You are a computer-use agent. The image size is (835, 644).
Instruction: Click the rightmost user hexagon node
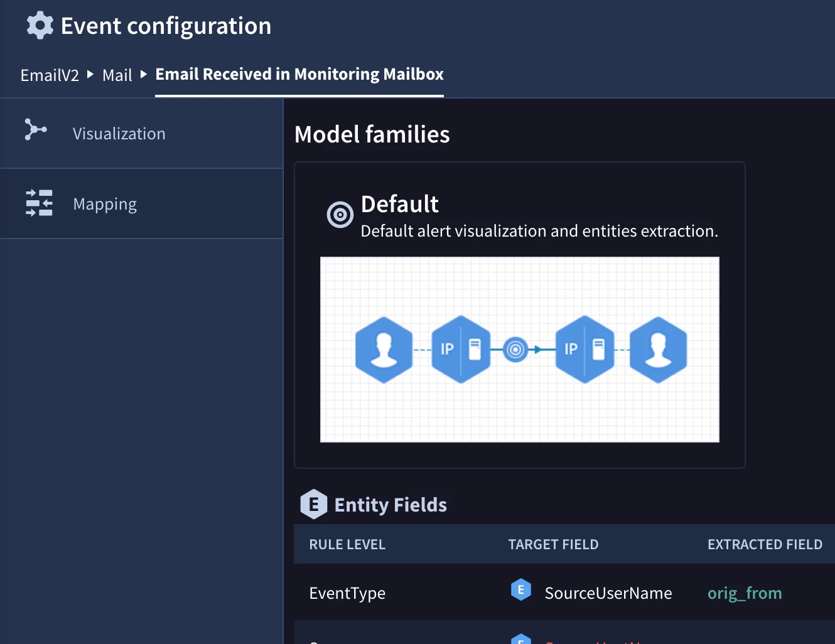(658, 350)
